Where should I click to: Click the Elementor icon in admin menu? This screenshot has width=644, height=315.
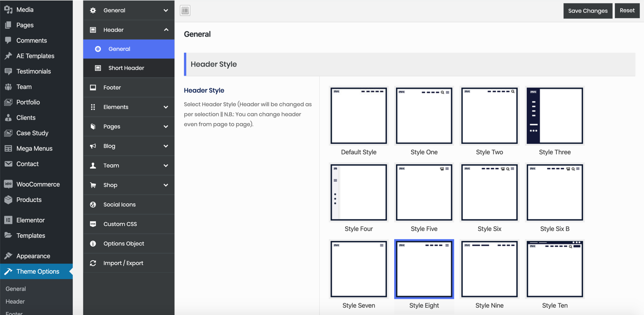(8, 220)
